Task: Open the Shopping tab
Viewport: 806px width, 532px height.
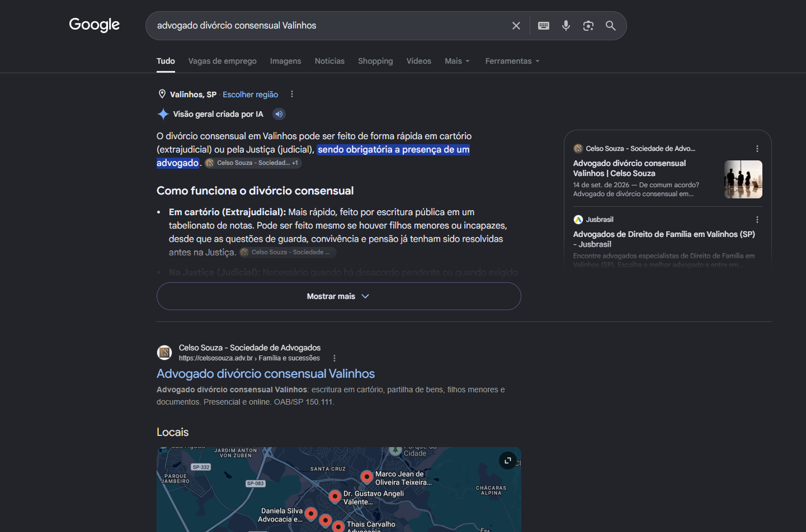Action: pos(375,61)
